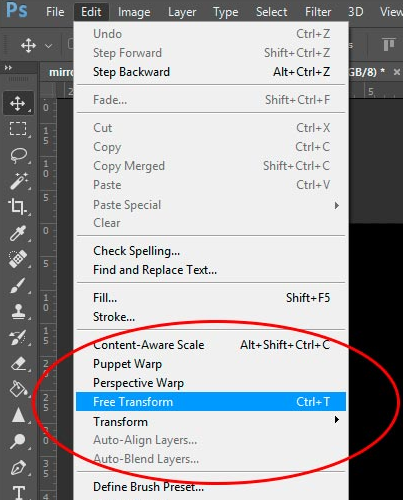Expand the Transform submenu arrow
This screenshot has height=500, width=403.
click(337, 420)
